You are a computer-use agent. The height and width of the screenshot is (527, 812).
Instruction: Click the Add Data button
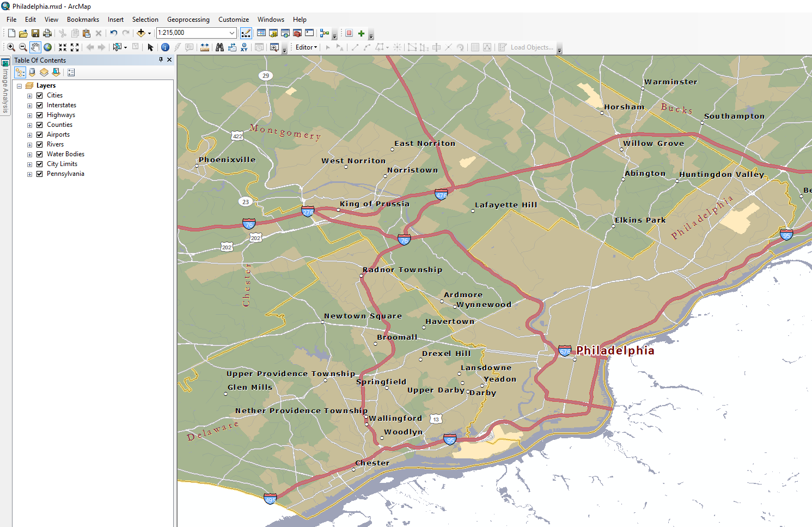pos(141,33)
